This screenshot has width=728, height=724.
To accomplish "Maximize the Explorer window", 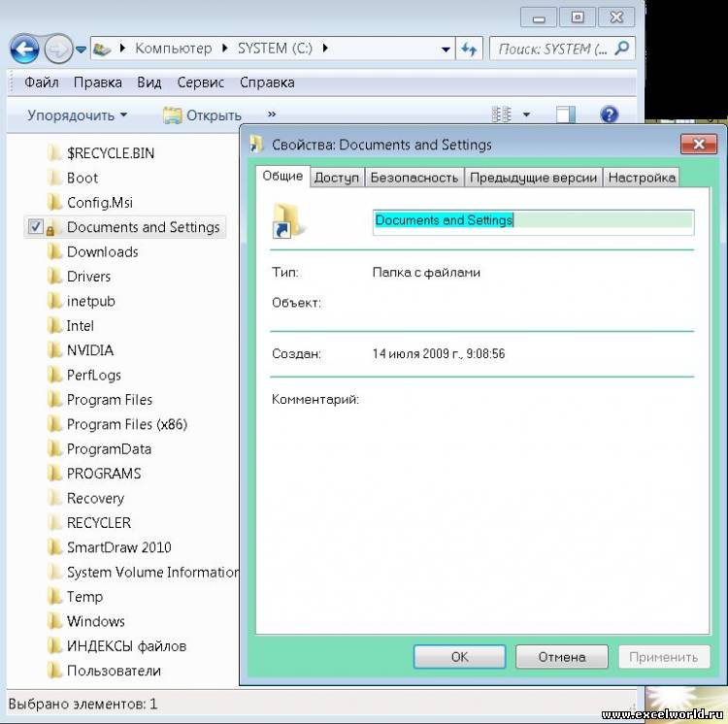I will (x=578, y=17).
